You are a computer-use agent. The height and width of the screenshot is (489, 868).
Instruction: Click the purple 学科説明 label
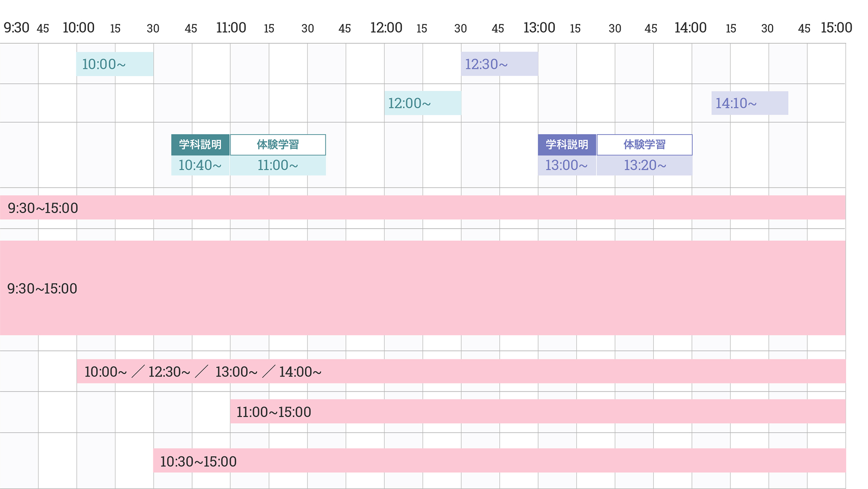click(x=567, y=144)
